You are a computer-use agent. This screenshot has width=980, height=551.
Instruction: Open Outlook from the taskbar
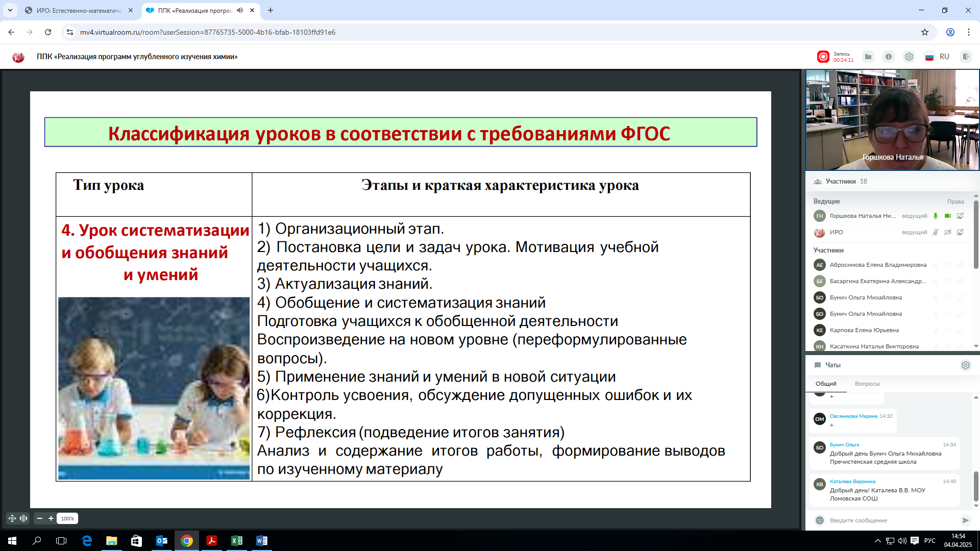point(162,541)
